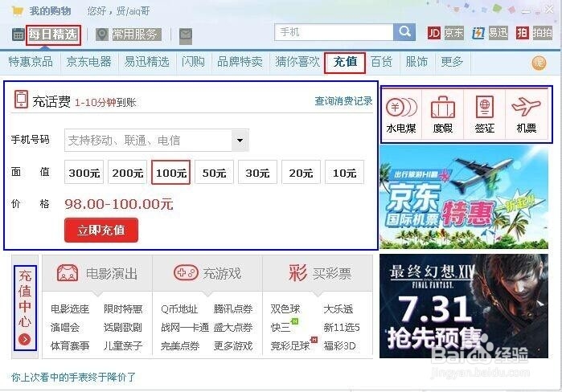Click the orange round badge icon
Viewport: 562px width, 392px height.
(x=539, y=63)
